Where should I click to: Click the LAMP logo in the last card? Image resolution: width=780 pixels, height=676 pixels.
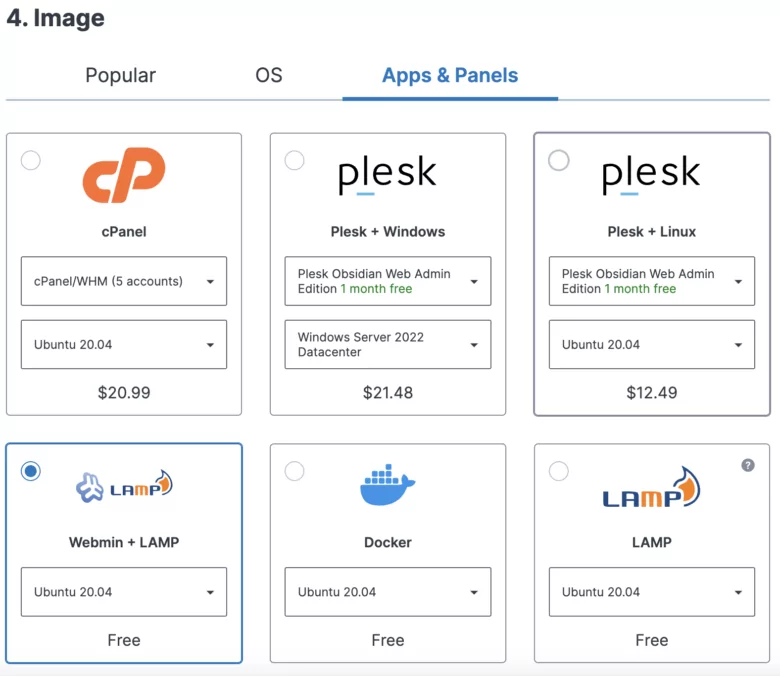(651, 487)
